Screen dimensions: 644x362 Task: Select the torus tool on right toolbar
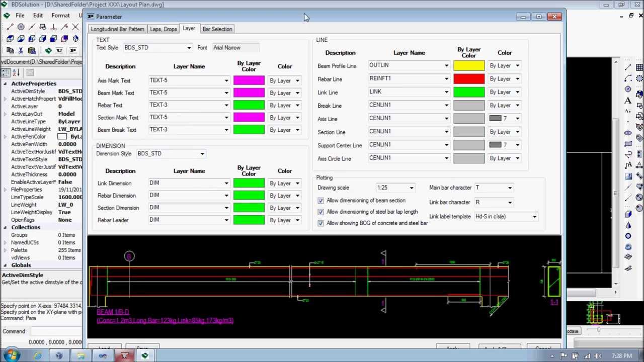628,246
